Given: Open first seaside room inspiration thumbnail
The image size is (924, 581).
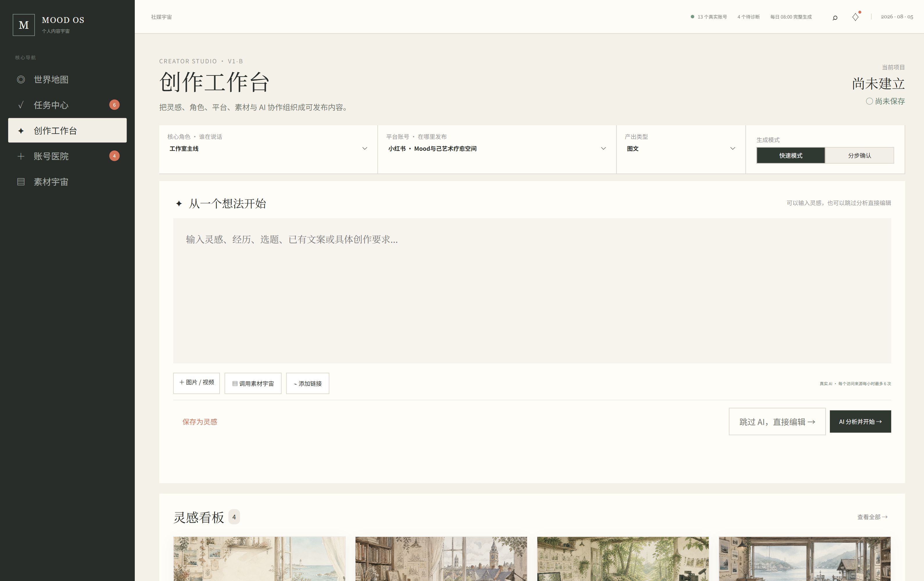Looking at the screenshot, I should 259,559.
